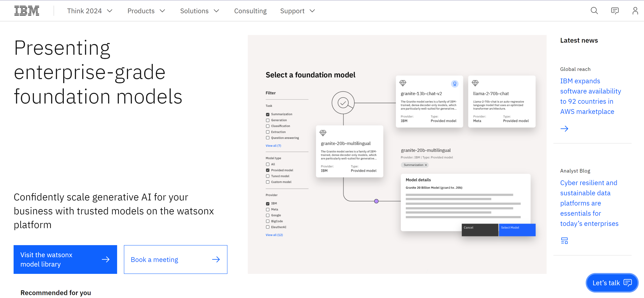The image size is (644, 298).
Task: Click the blog icon under Cyber resilient article
Action: [x=564, y=241]
